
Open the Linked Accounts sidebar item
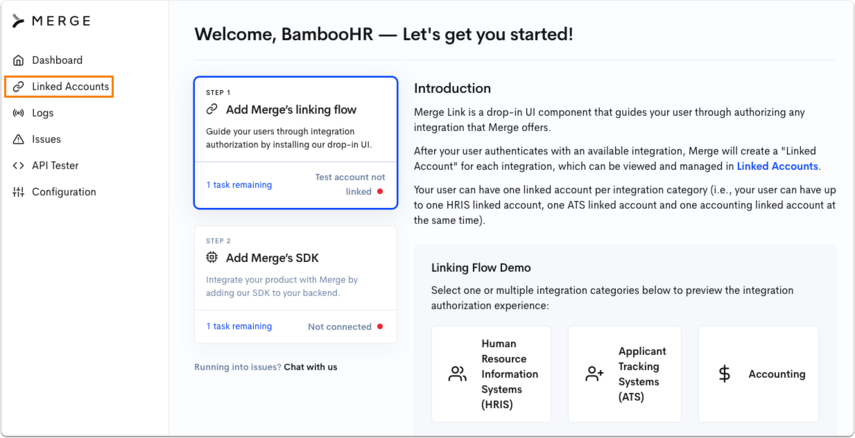[59, 87]
